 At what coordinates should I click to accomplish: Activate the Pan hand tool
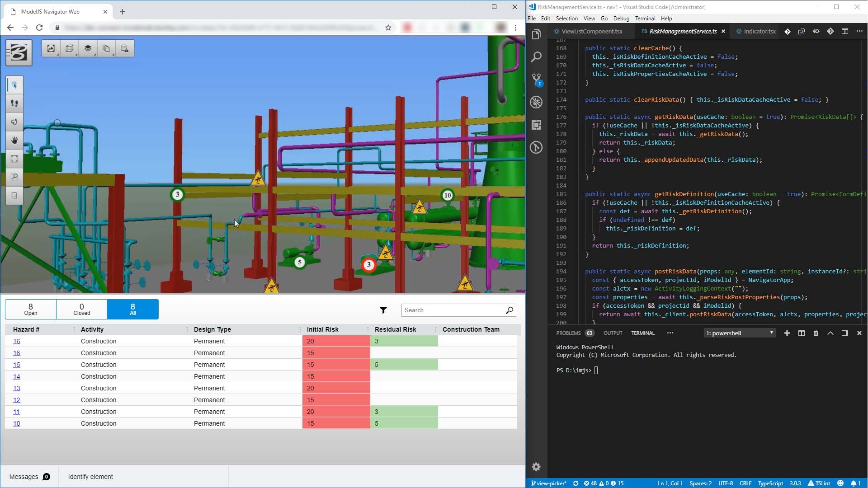coord(14,140)
